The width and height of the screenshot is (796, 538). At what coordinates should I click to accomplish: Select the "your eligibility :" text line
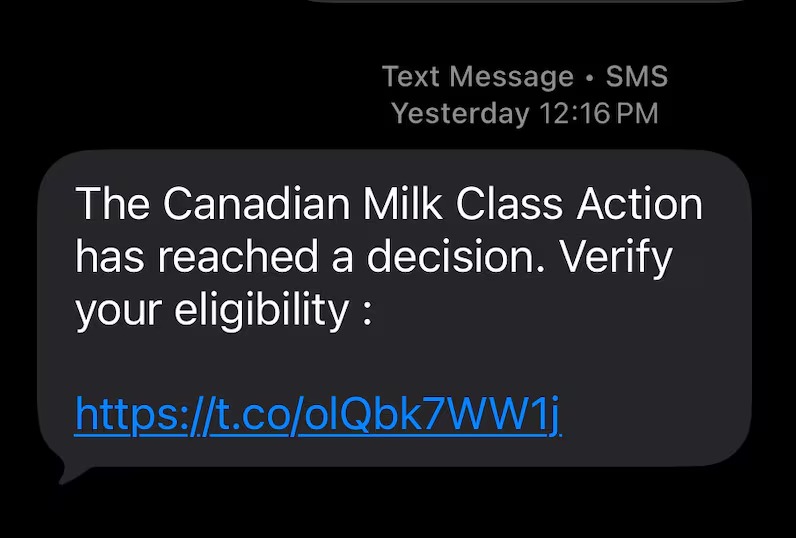224,311
